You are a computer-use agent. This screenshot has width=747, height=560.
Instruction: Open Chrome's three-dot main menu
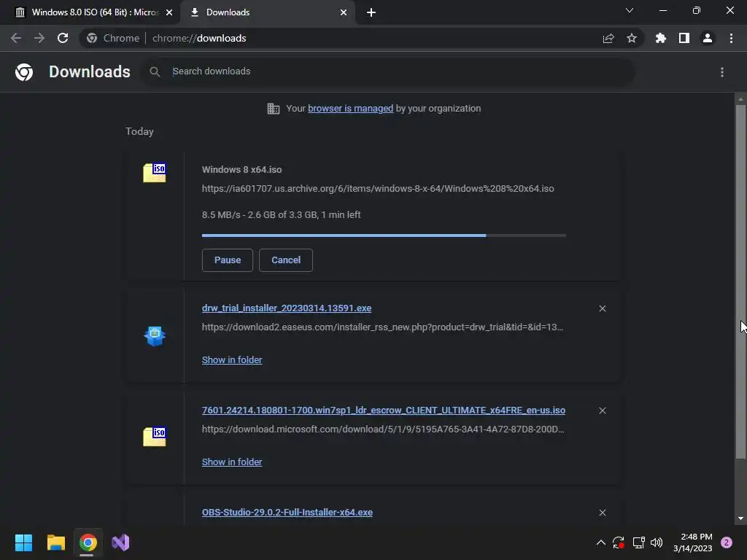coord(731,38)
